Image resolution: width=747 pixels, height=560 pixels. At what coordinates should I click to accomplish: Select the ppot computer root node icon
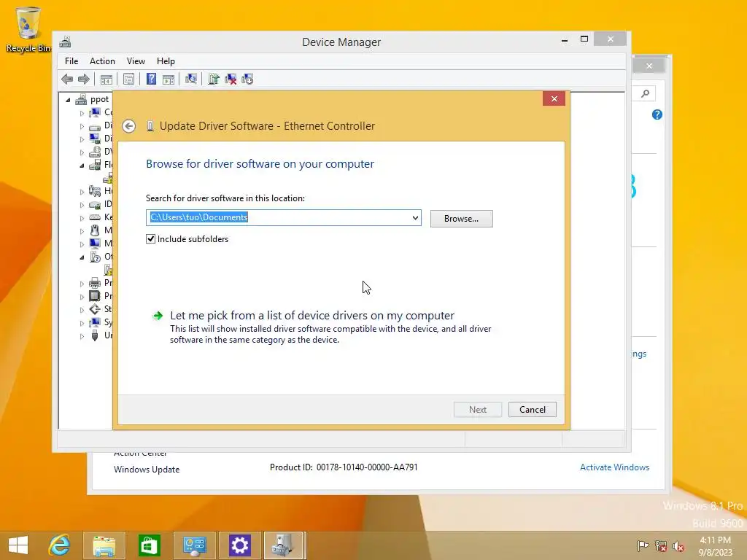coord(82,99)
